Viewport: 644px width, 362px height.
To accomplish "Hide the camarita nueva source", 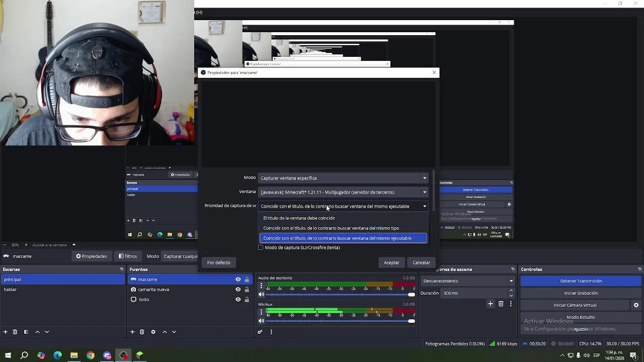I will (x=238, y=290).
